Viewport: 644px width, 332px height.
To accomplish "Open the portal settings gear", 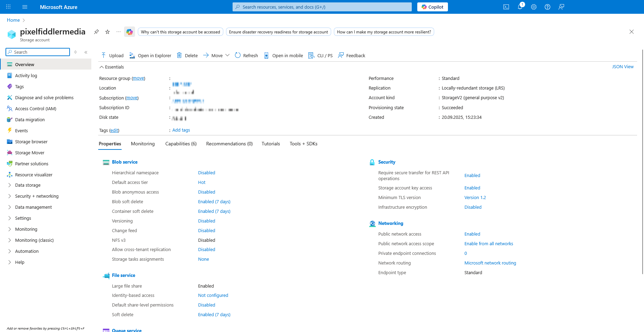I will click(x=533, y=7).
